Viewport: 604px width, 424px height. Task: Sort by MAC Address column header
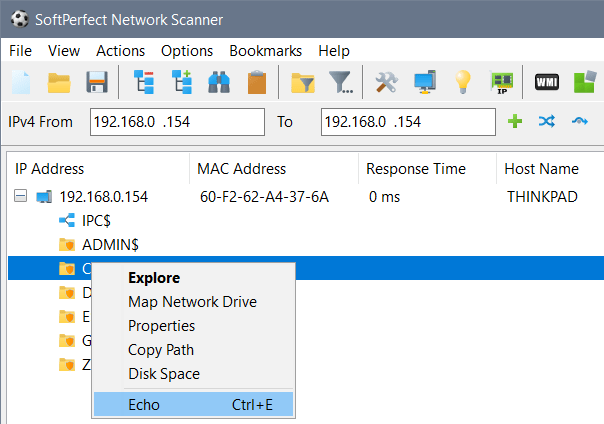point(274,169)
